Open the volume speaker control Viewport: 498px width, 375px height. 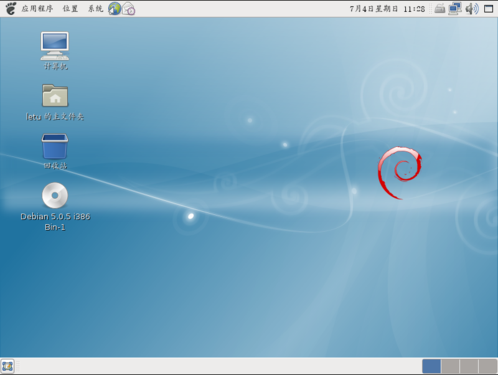tap(472, 9)
